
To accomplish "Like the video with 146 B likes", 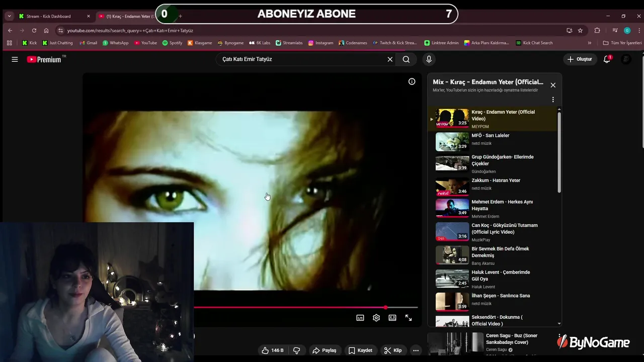I will 272,350.
